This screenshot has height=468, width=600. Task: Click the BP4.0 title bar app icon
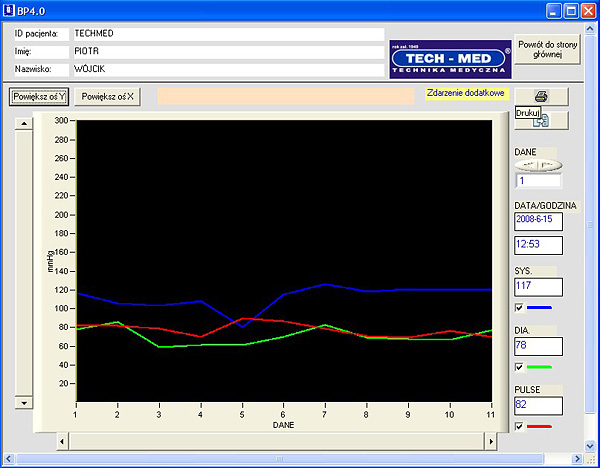pyautogui.click(x=8, y=10)
